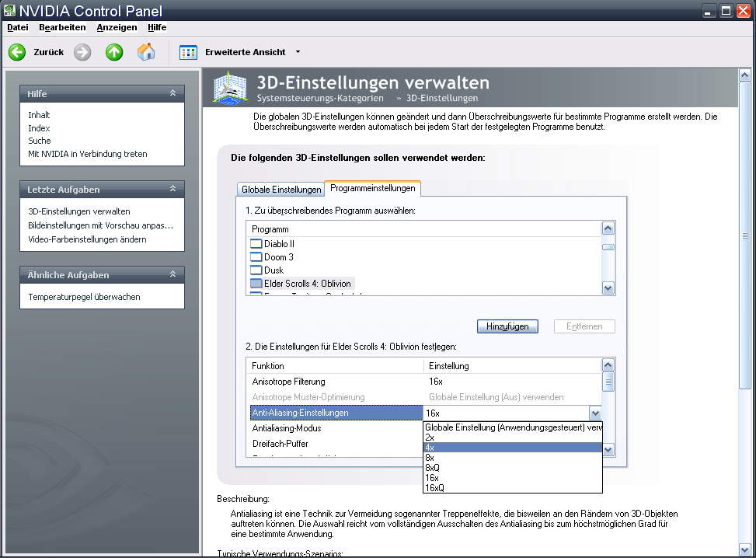Image resolution: width=756 pixels, height=558 pixels.
Task: Click the Funktion column header
Action: 335,365
